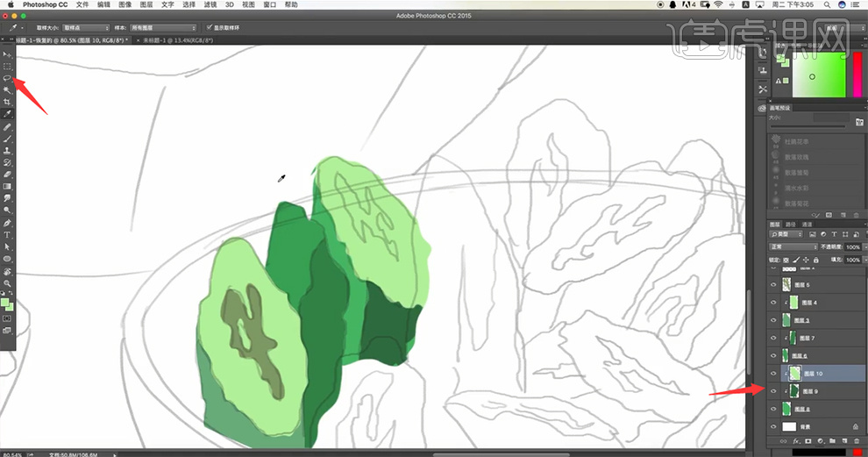The height and width of the screenshot is (457, 868).
Task: Click the foreground color swatch in toolbox
Action: [x=5, y=303]
